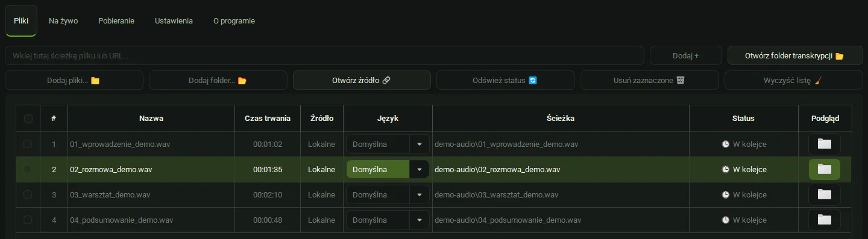Open preview folder for 04_podsumowanie_demo.wav
The width and height of the screenshot is (868, 239).
824,220
